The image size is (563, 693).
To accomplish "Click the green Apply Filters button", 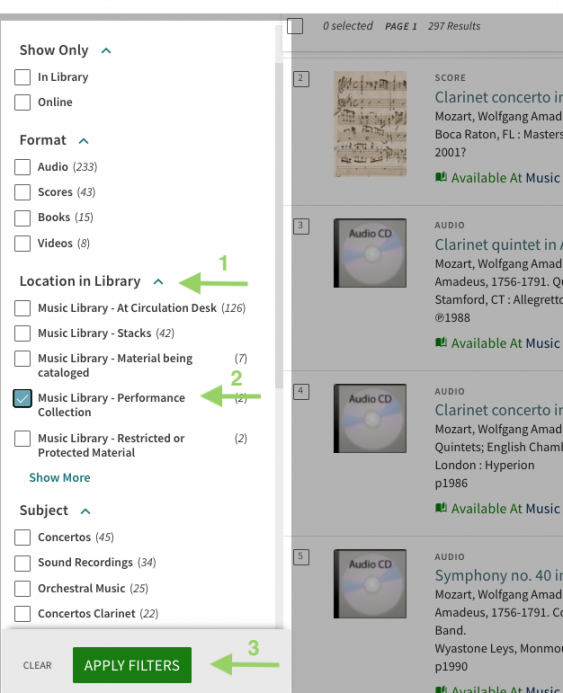I will pyautogui.click(x=132, y=665).
